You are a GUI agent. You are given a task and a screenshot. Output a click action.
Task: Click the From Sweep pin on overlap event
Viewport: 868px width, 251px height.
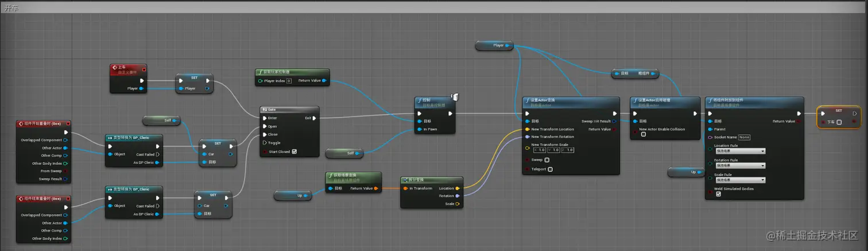click(65, 171)
